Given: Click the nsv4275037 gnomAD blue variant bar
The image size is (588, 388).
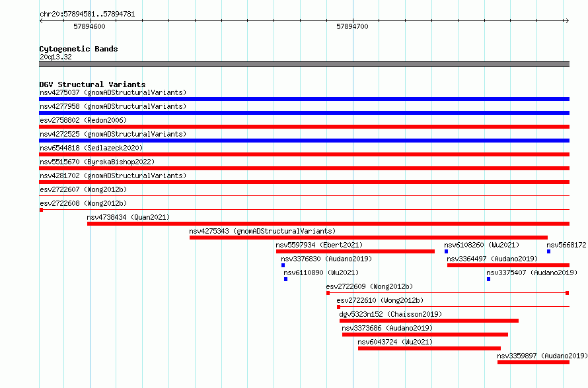Looking at the screenshot, I should click(304, 99).
